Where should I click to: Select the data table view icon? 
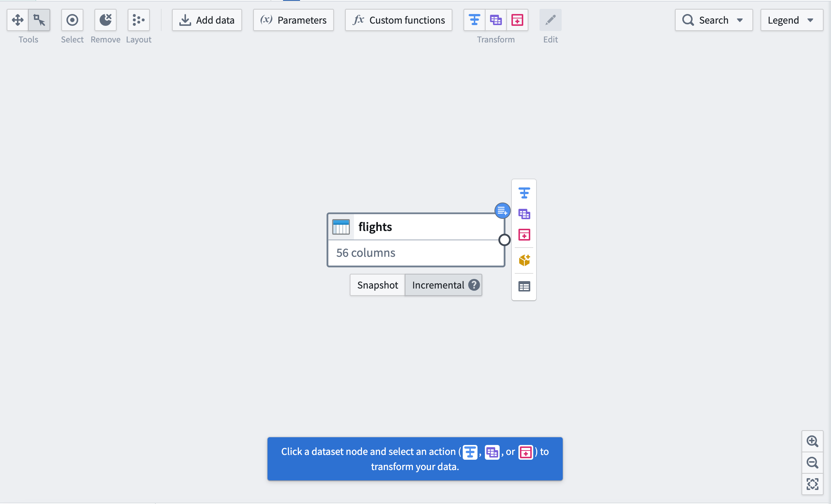pyautogui.click(x=524, y=286)
